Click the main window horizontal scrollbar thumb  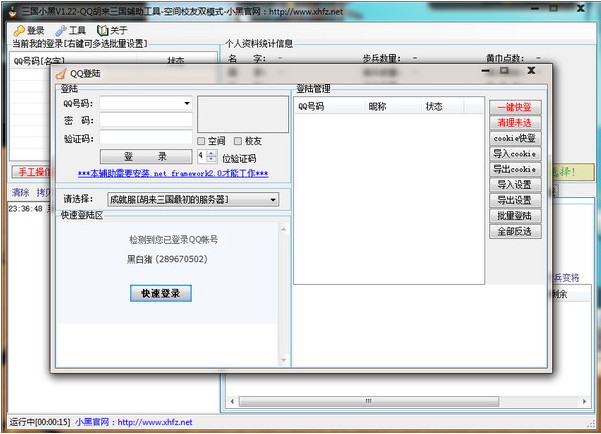click(369, 401)
